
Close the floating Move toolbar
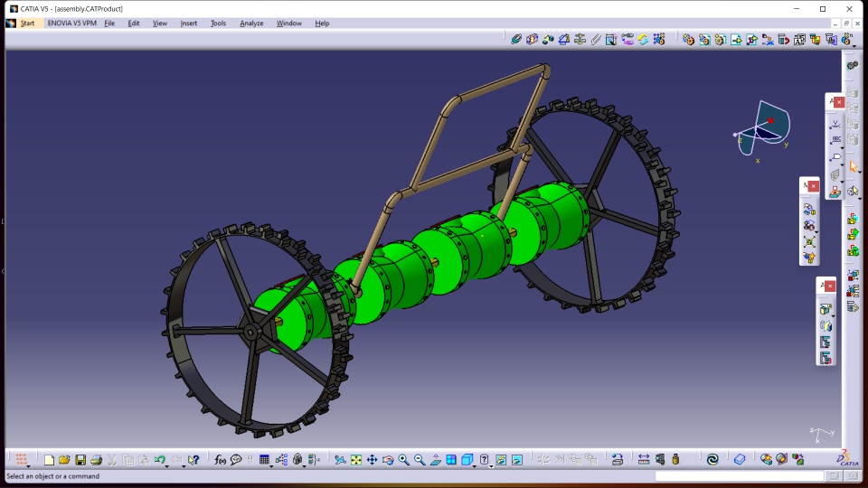coord(813,186)
